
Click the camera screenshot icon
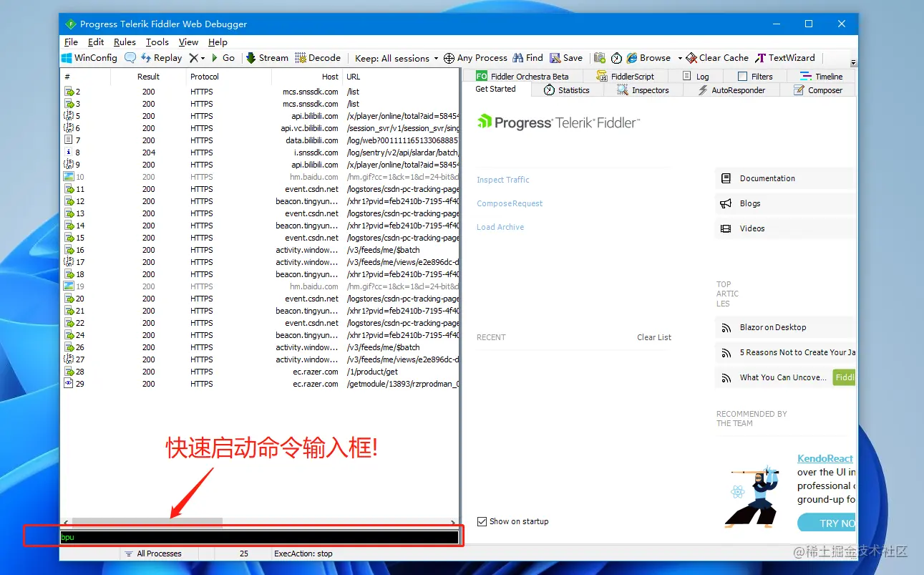click(x=600, y=58)
